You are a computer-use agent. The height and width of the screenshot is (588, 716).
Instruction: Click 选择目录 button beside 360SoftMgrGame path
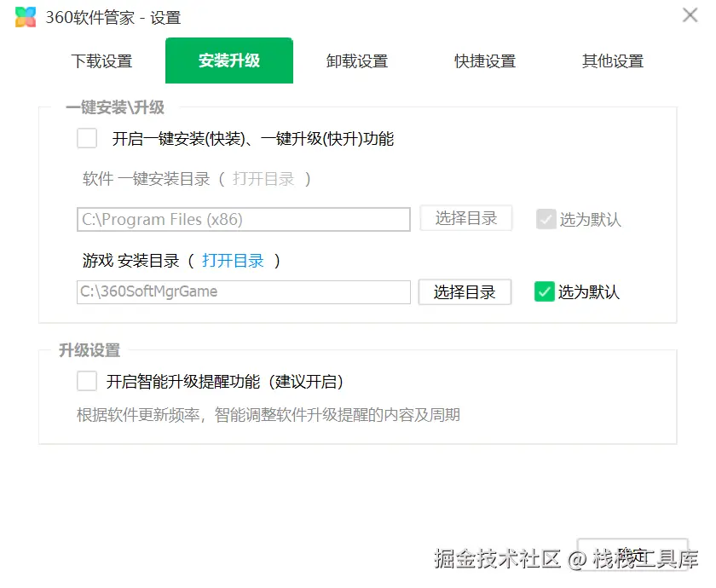point(465,291)
